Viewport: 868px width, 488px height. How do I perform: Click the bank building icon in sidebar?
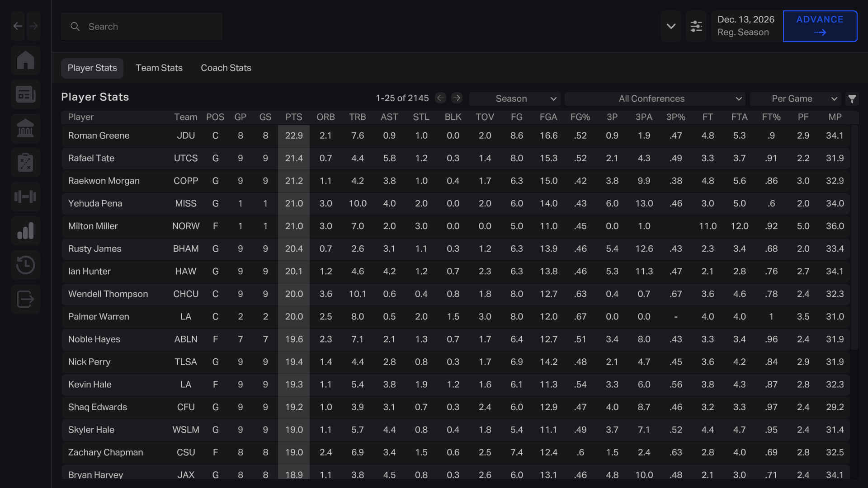click(x=25, y=128)
